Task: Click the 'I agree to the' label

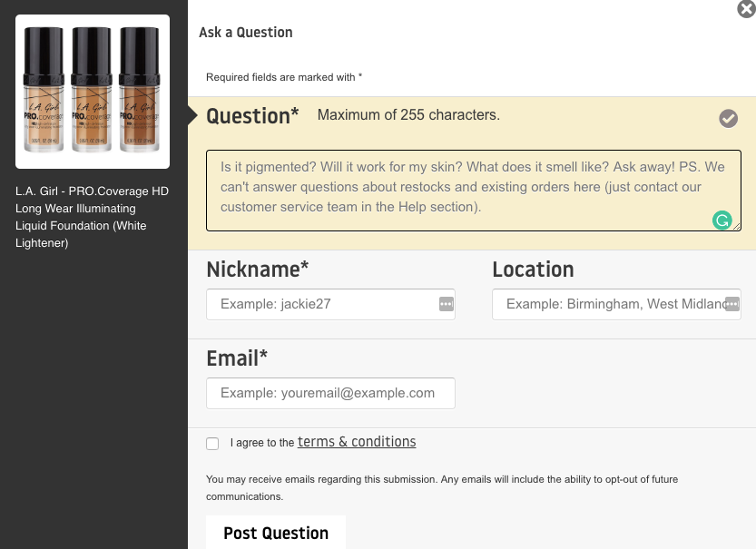Action: 261,443
